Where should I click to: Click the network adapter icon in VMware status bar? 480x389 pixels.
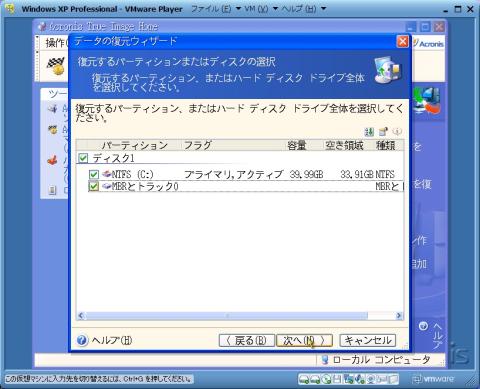tap(349, 379)
